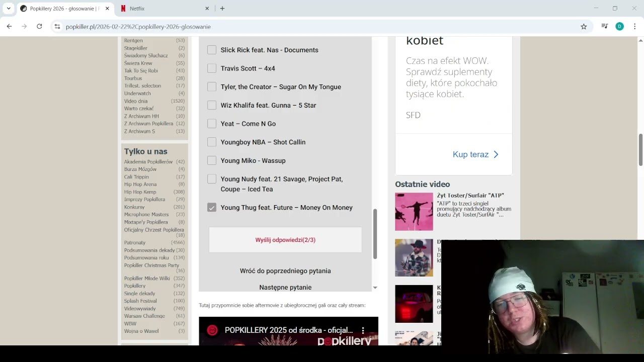Open Trillest. selection category link

pyautogui.click(x=143, y=85)
